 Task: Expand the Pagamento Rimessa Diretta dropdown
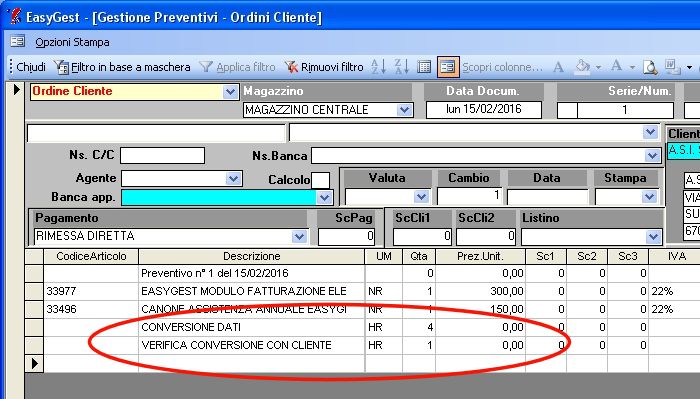tap(299, 237)
